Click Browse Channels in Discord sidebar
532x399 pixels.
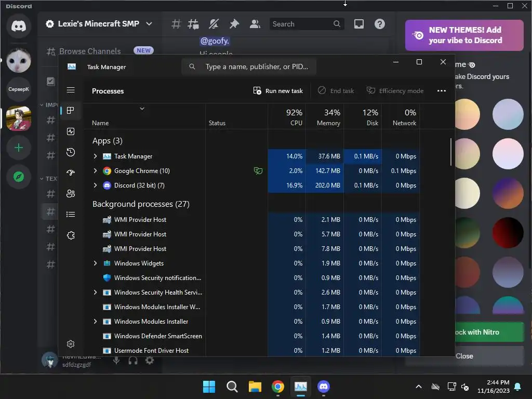pyautogui.click(x=90, y=51)
